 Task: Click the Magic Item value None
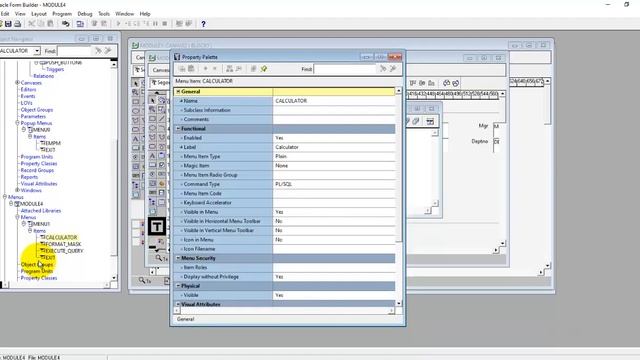point(334,166)
